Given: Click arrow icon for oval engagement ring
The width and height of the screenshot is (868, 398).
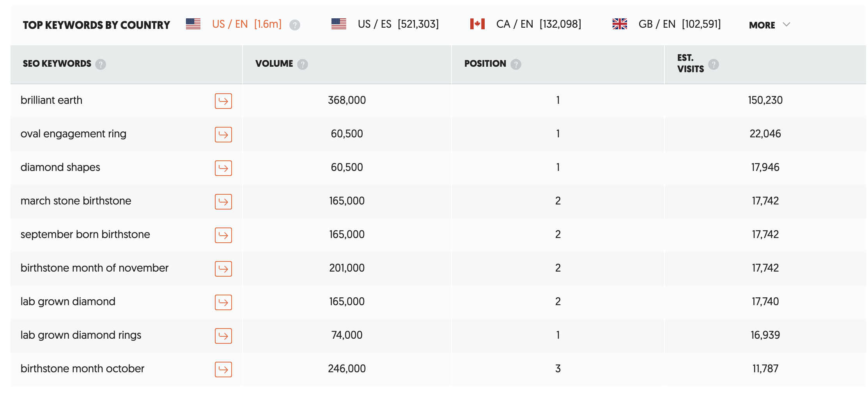Looking at the screenshot, I should click(x=223, y=135).
